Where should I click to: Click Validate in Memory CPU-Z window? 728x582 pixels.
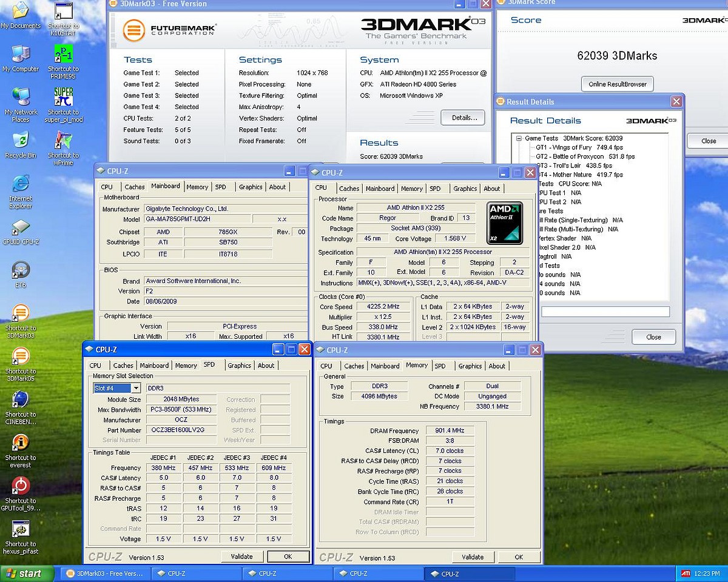(472, 557)
